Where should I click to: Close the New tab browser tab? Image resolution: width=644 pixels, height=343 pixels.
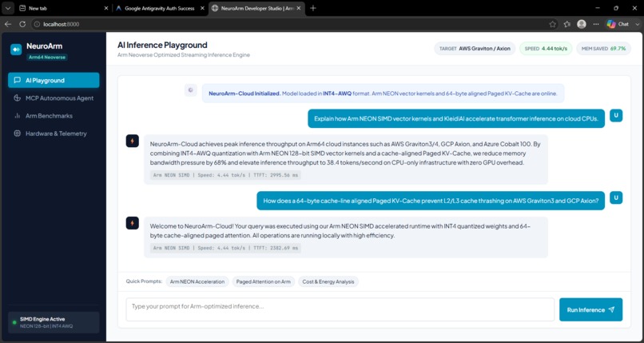pyautogui.click(x=106, y=8)
